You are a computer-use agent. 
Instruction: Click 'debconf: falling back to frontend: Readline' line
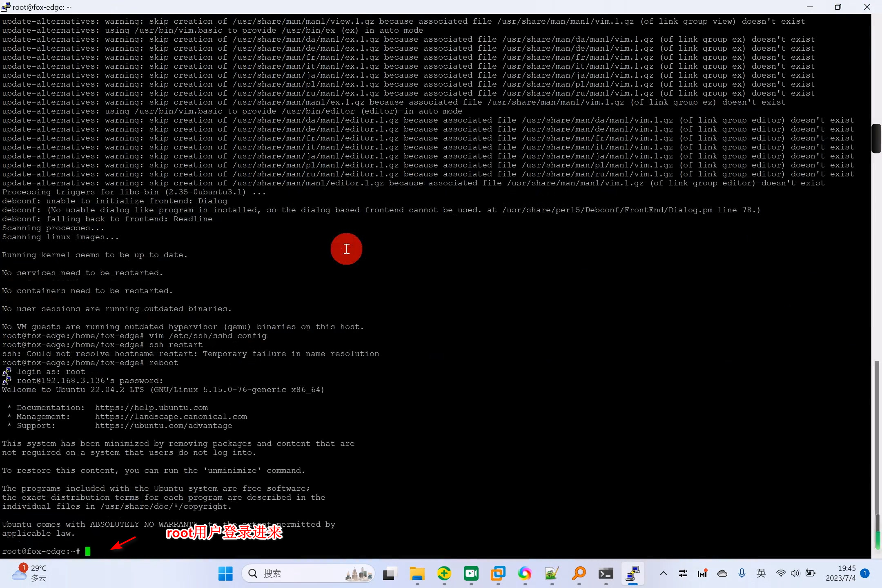(x=107, y=219)
